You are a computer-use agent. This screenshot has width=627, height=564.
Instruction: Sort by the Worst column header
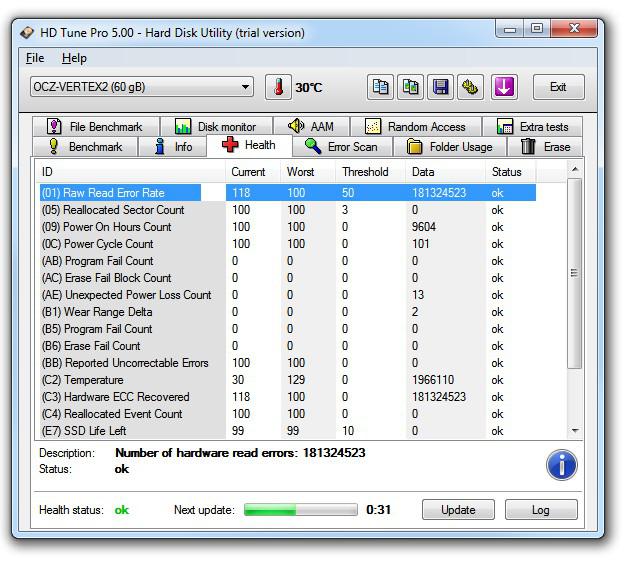(308, 172)
